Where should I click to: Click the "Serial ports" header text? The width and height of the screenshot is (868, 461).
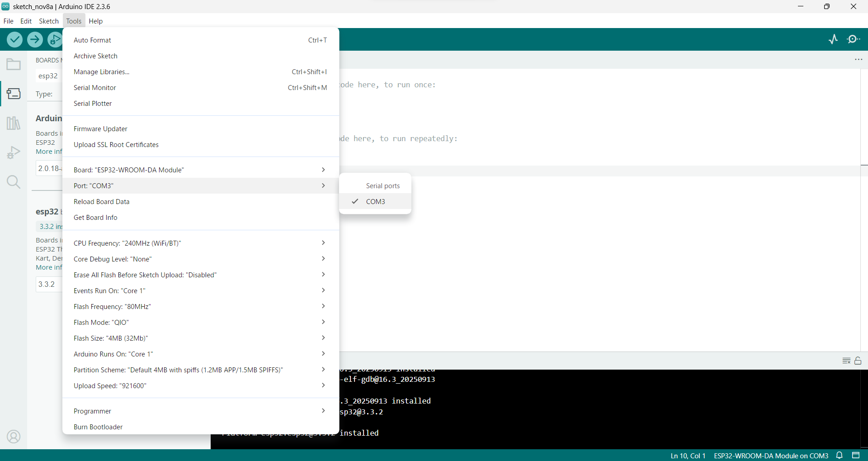tap(383, 186)
